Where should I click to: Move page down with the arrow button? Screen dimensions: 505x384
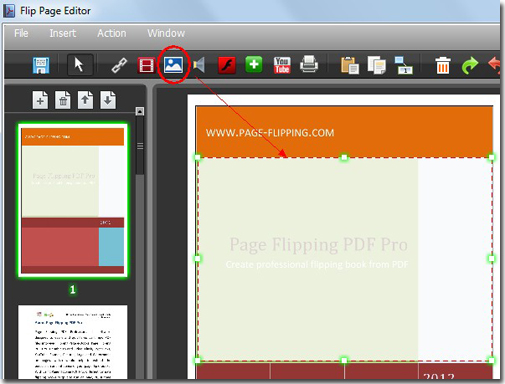coord(108,100)
